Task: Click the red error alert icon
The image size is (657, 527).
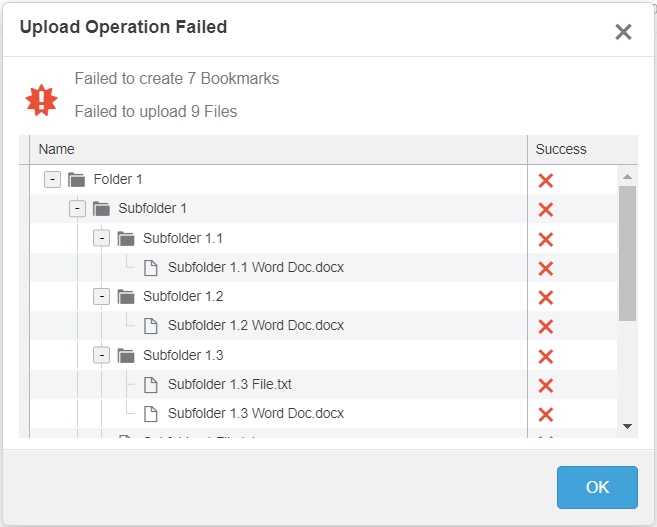Action: [x=42, y=98]
